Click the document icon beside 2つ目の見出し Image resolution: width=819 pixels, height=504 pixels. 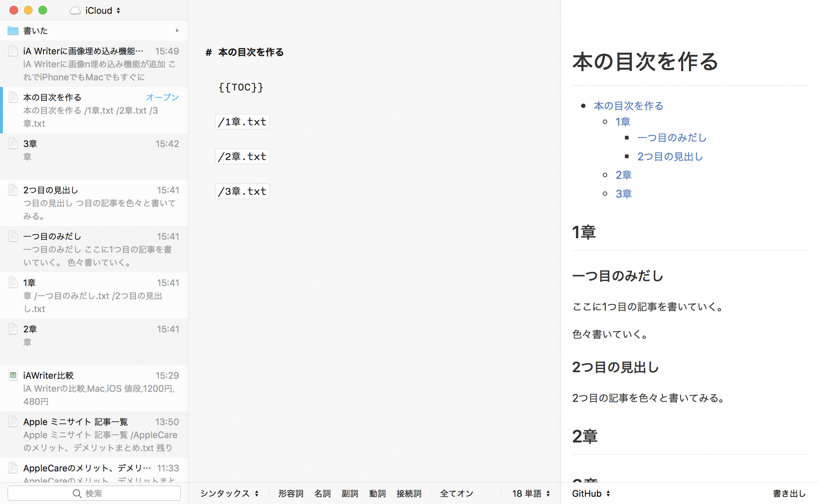point(13,190)
